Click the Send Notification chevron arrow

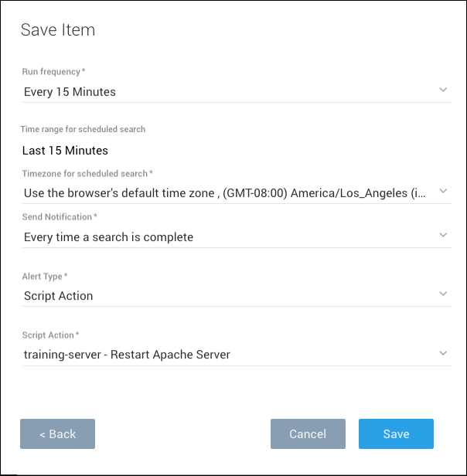[443, 235]
